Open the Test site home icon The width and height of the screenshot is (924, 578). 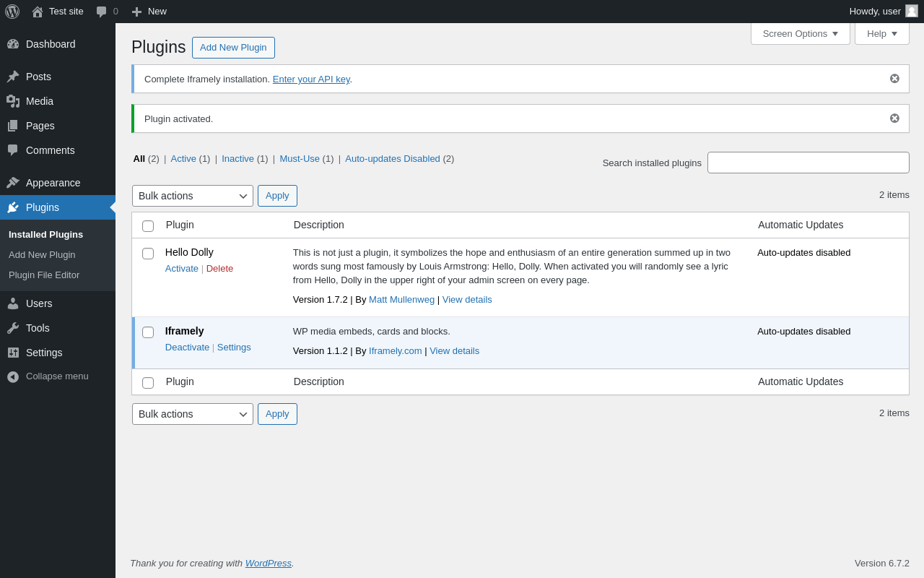coord(38,12)
